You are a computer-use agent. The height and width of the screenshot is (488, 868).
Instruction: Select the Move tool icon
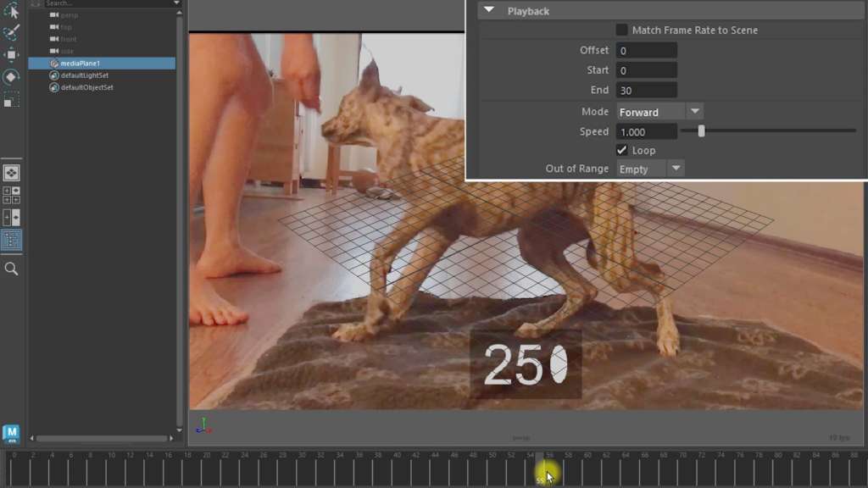pyautogui.click(x=11, y=54)
